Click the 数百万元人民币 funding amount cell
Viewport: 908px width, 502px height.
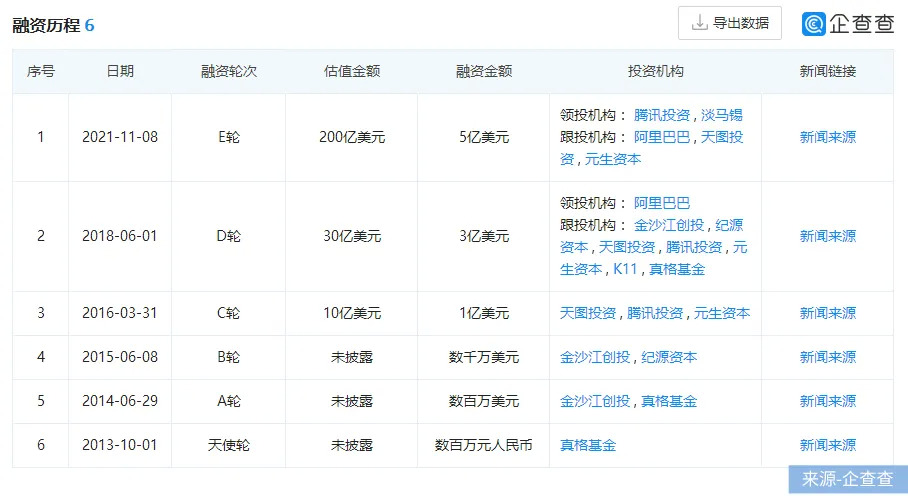pyautogui.click(x=484, y=445)
